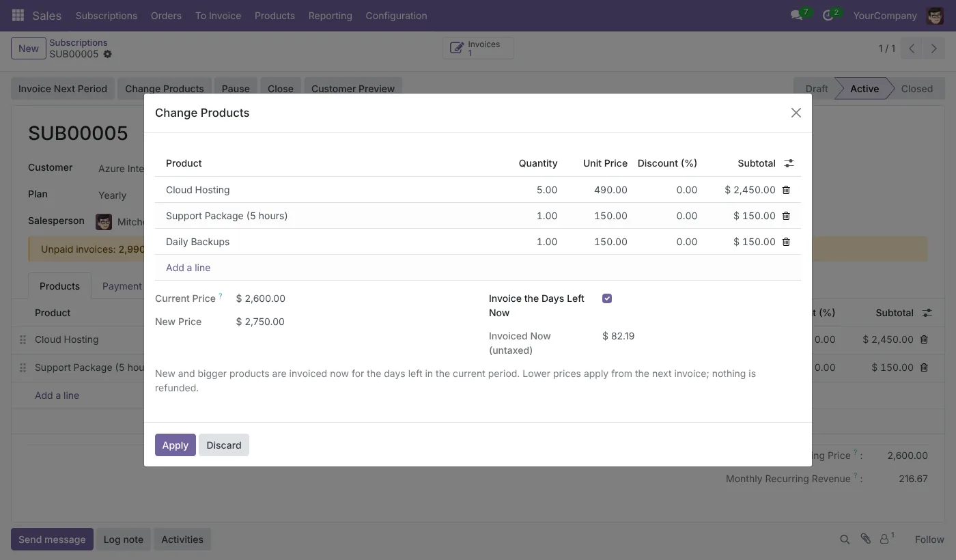Screen dimensions: 956x560
Task: Click the search icon in chatter
Action: (x=845, y=540)
